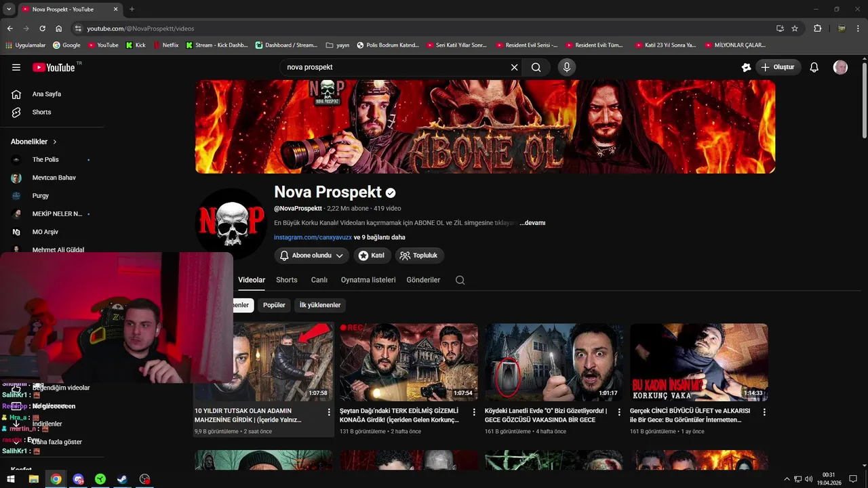
Task: Go to YouTube home via the logo
Action: pos(54,67)
